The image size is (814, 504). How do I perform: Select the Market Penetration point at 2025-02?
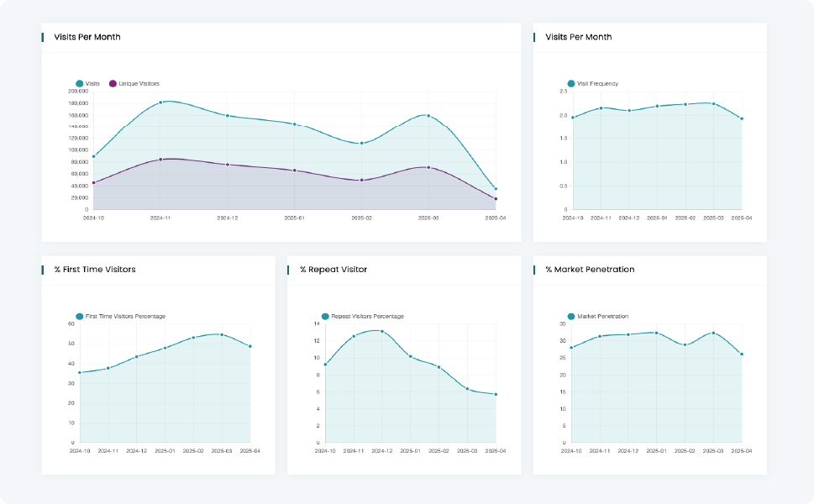tap(685, 344)
